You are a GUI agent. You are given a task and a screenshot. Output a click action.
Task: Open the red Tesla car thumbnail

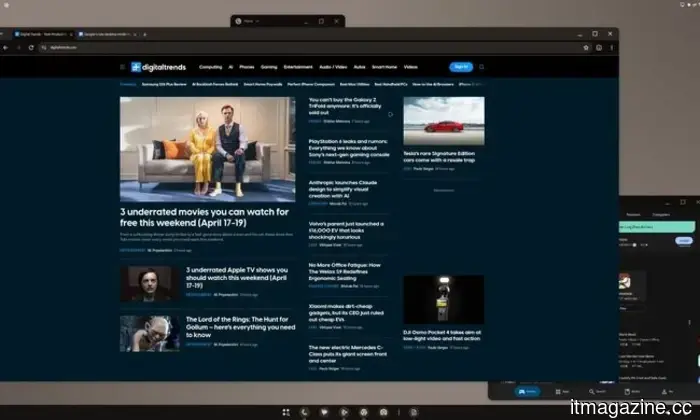(443, 120)
